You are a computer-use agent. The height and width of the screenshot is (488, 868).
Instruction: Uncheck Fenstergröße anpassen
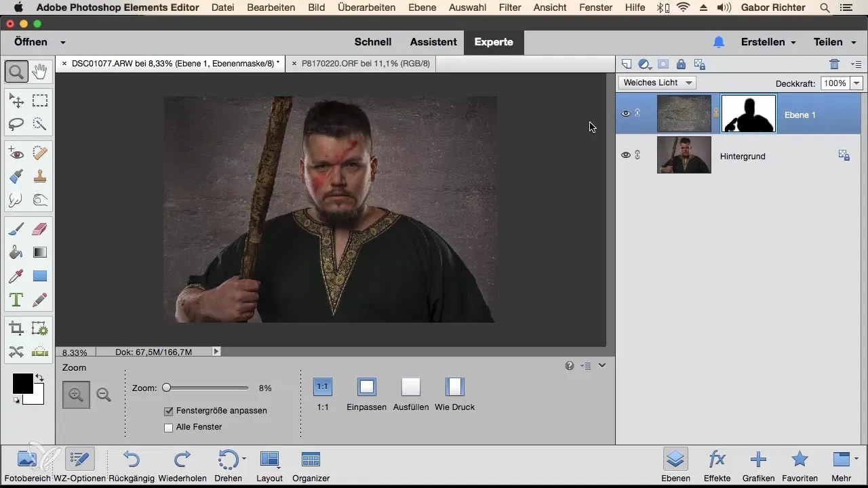pos(169,411)
